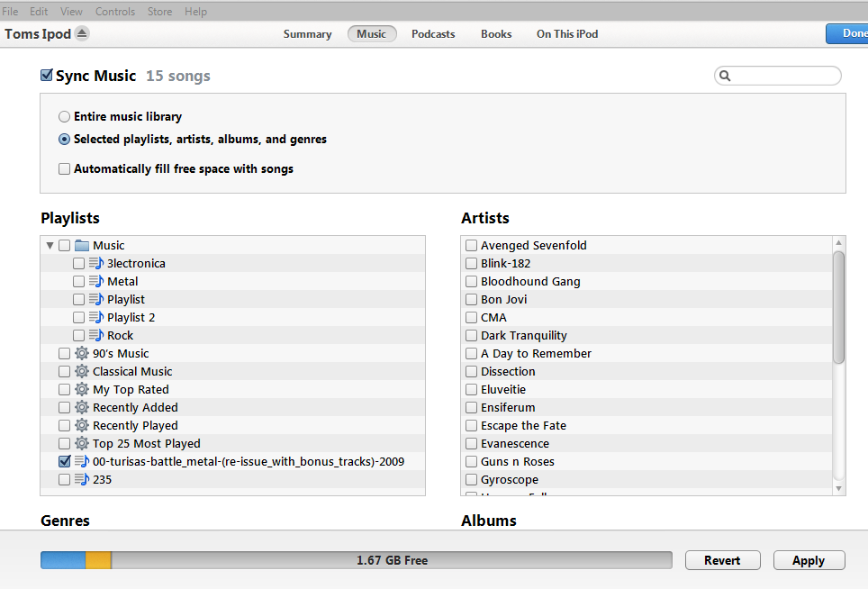Check the Blink-182 artist checkbox
The height and width of the screenshot is (589, 868).
[471, 264]
